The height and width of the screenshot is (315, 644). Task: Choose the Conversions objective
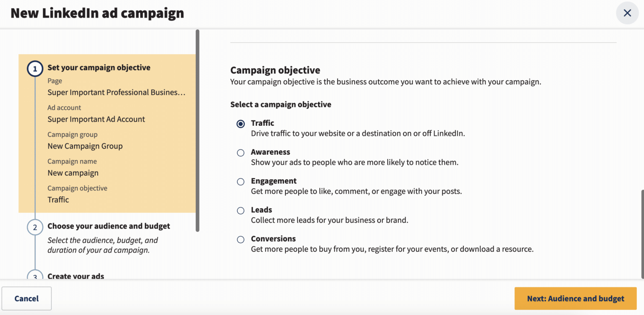click(x=240, y=240)
